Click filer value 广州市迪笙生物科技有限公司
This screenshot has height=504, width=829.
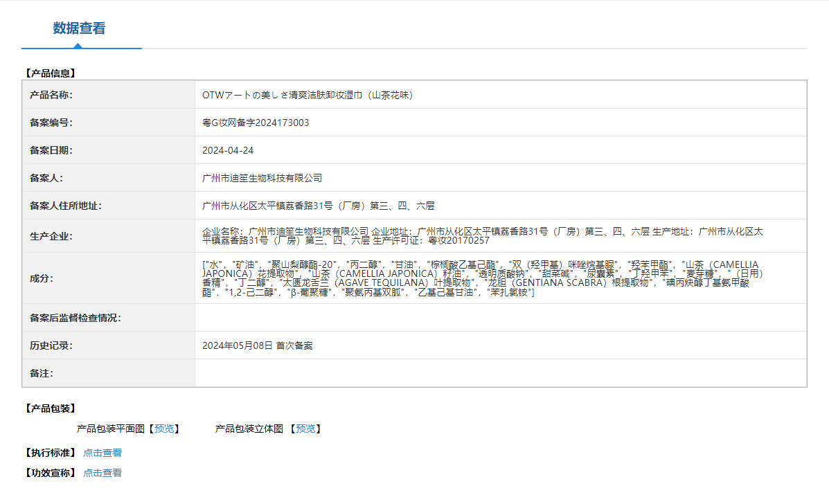coord(262,178)
